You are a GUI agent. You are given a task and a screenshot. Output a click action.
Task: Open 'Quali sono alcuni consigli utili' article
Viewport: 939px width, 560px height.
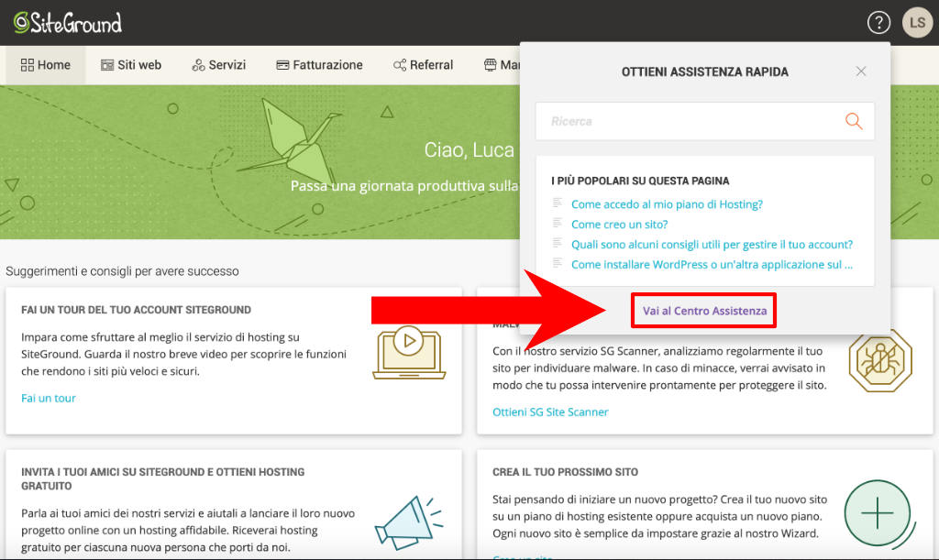coord(712,244)
